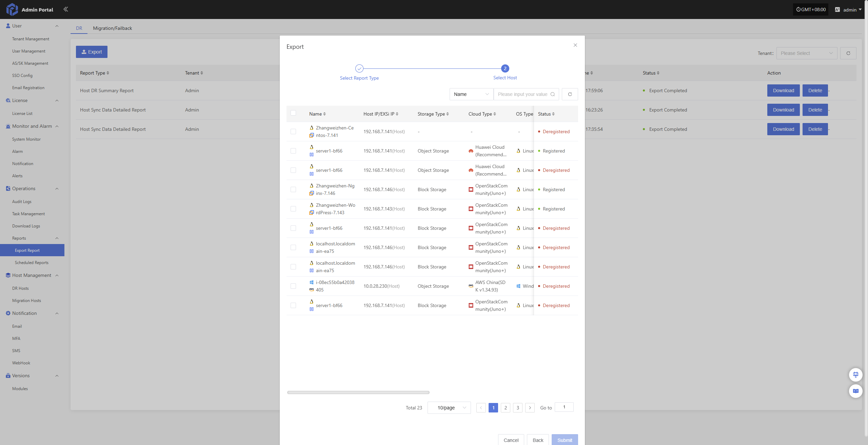Open the help book floating icon
The height and width of the screenshot is (445, 868).
(x=855, y=391)
